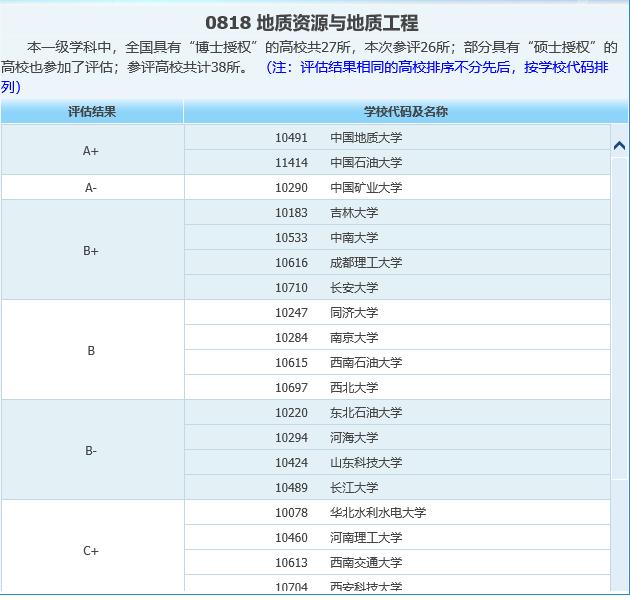
Task: Click the B+ rating cell
Action: coord(92,250)
